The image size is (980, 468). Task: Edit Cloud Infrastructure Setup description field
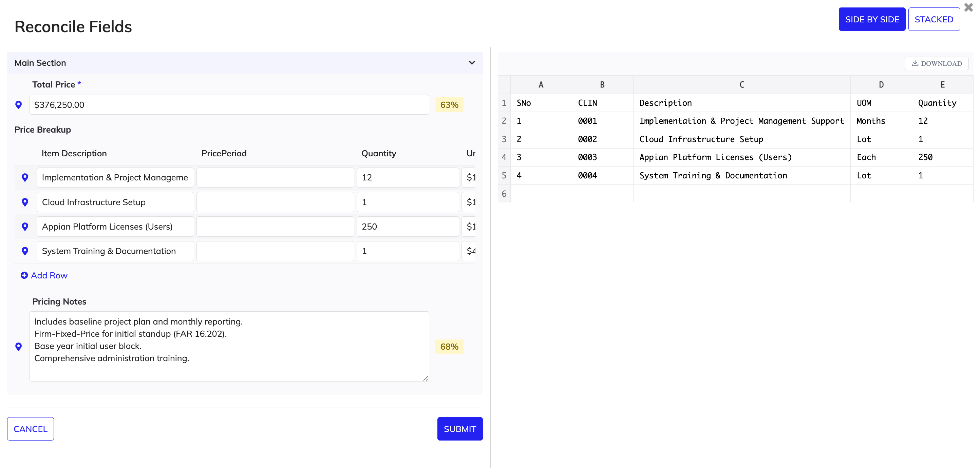pyautogui.click(x=115, y=202)
